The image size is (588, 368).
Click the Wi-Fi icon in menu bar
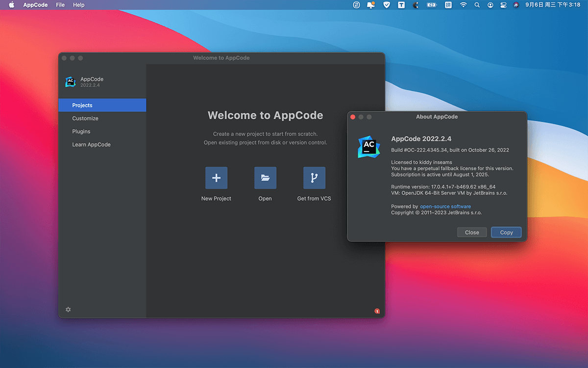[463, 5]
